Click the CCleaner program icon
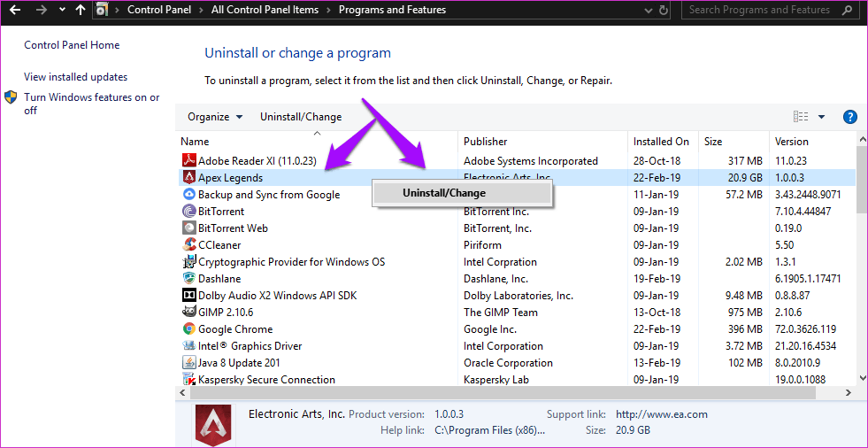 tap(189, 244)
